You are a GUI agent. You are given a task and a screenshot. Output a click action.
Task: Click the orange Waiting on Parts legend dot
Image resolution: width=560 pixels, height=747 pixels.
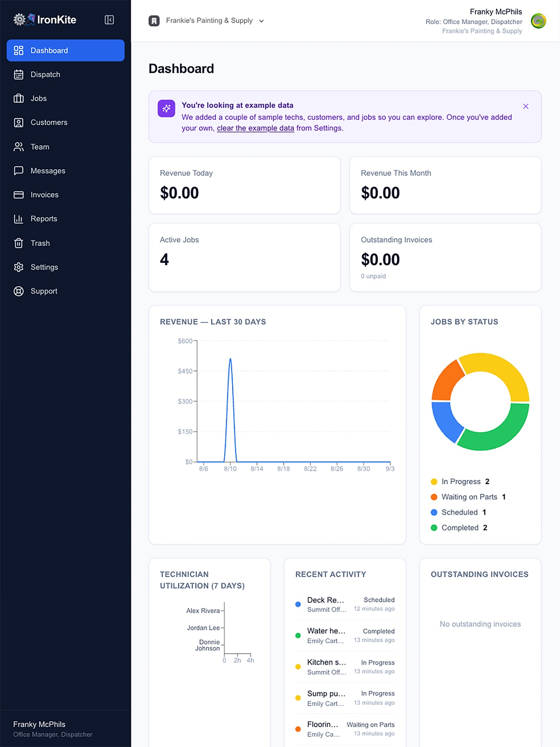434,497
